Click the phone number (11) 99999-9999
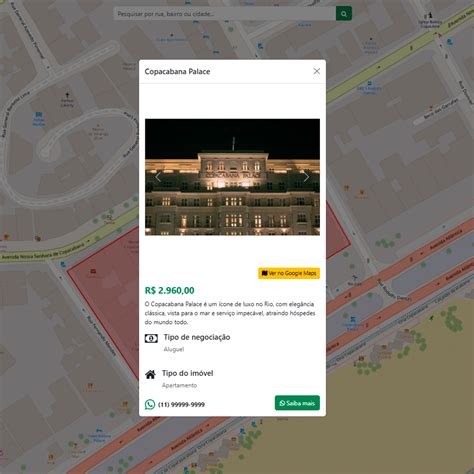The height and width of the screenshot is (474, 474). tap(181, 404)
